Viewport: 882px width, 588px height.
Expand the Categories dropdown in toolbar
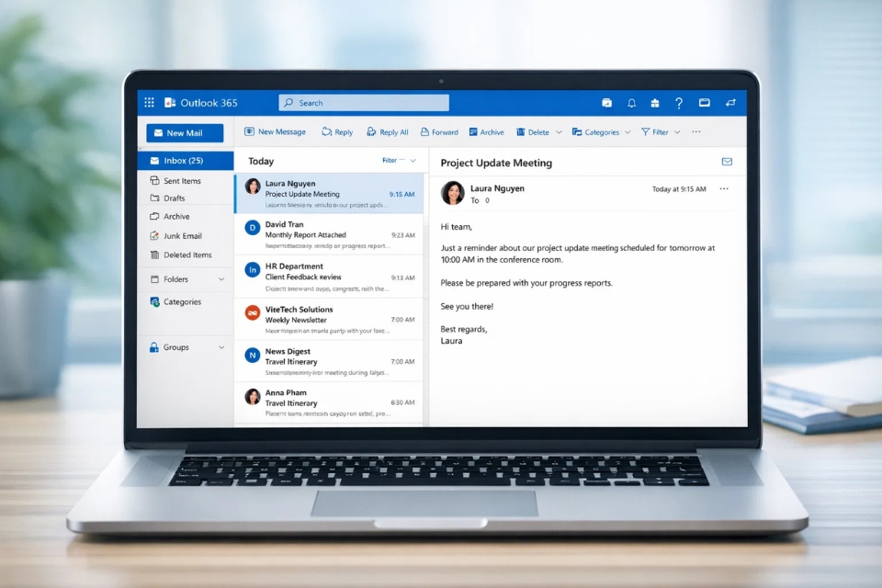(x=628, y=132)
